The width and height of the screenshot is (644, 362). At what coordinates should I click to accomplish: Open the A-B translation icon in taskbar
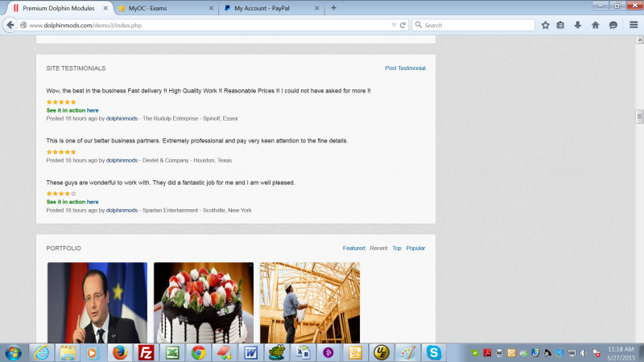[x=303, y=353]
